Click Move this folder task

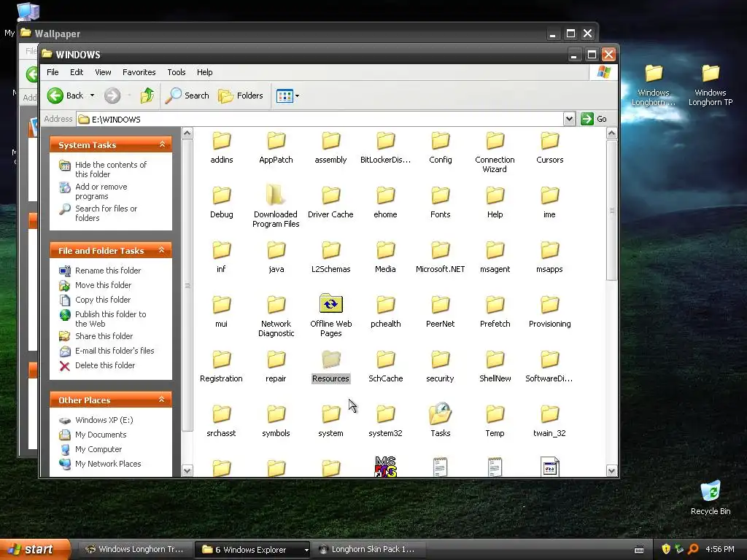[104, 285]
